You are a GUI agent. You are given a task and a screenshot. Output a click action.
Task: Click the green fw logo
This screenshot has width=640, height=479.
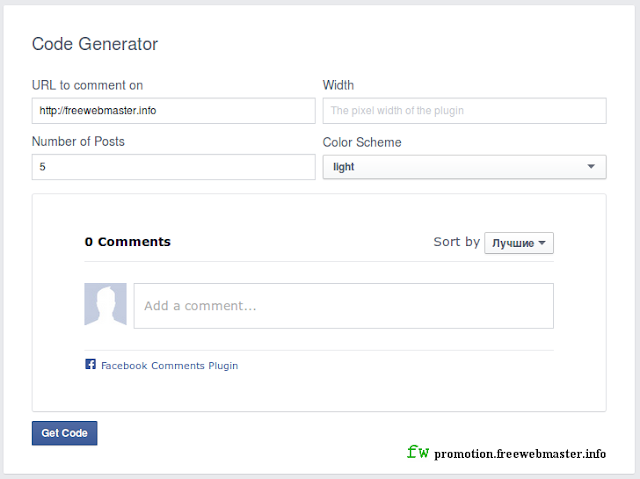pos(418,452)
